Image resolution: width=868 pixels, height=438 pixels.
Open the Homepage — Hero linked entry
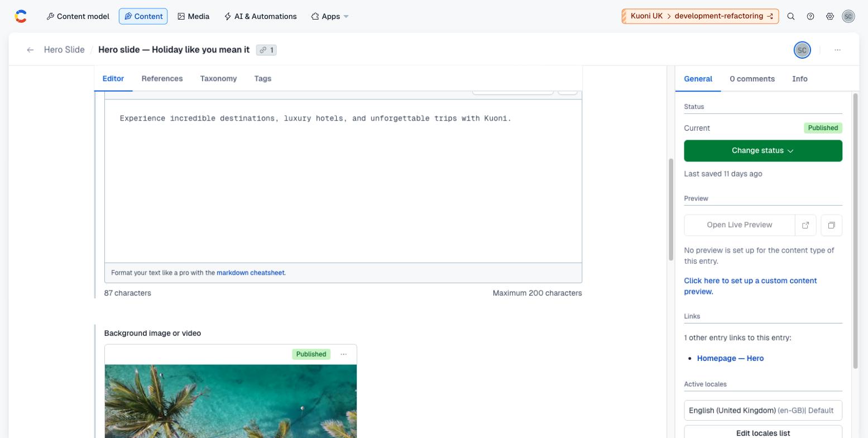point(730,358)
